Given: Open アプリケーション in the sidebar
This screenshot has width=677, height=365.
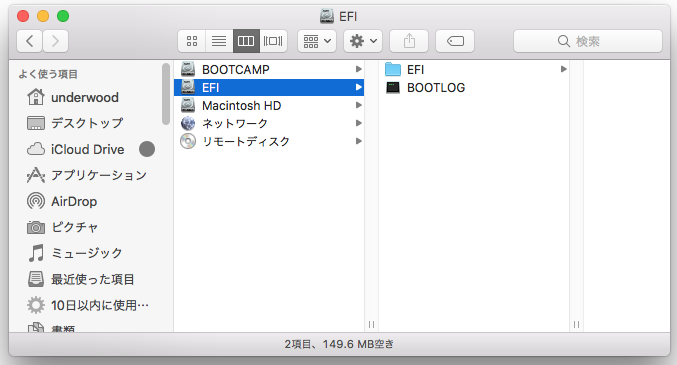Looking at the screenshot, I should click(87, 175).
